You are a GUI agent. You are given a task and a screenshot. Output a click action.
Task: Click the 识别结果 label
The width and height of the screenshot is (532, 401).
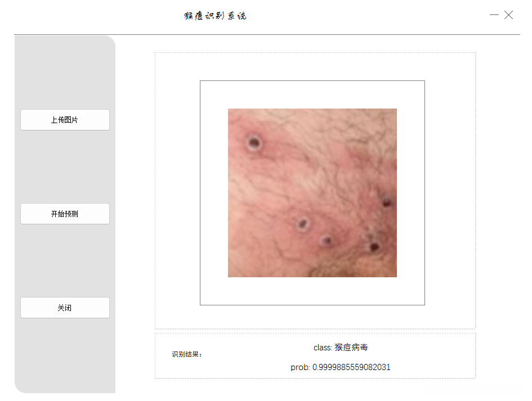point(187,354)
